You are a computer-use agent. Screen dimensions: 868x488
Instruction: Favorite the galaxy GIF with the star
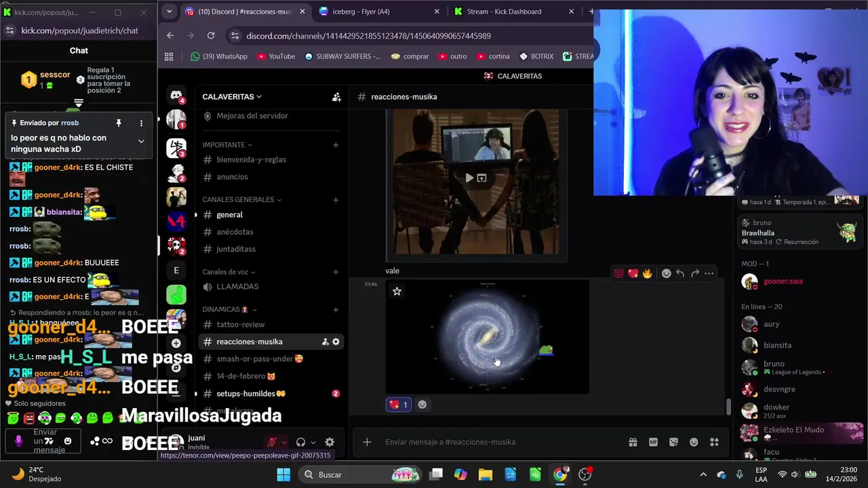[397, 291]
